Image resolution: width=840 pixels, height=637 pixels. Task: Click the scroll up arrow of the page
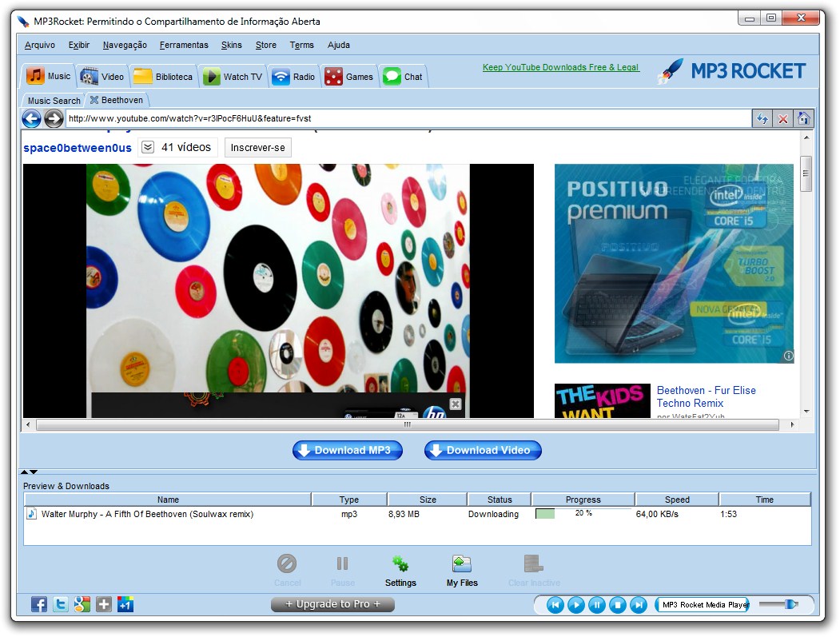[806, 137]
